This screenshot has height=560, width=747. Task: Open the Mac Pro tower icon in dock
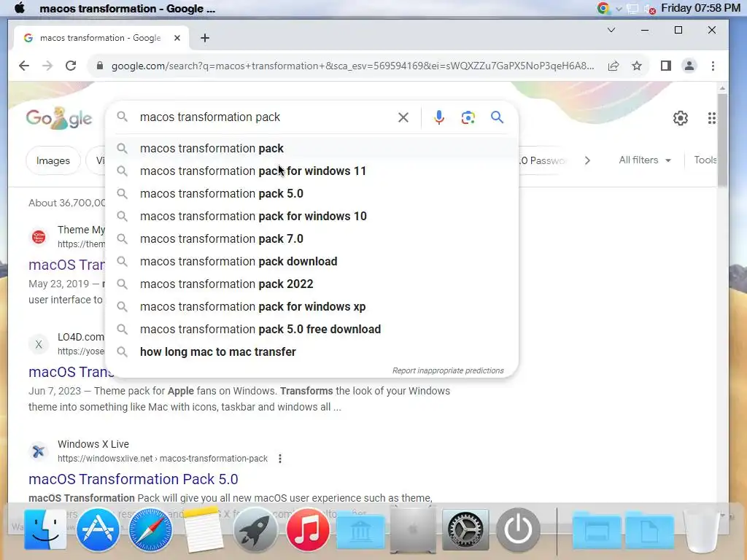413,529
